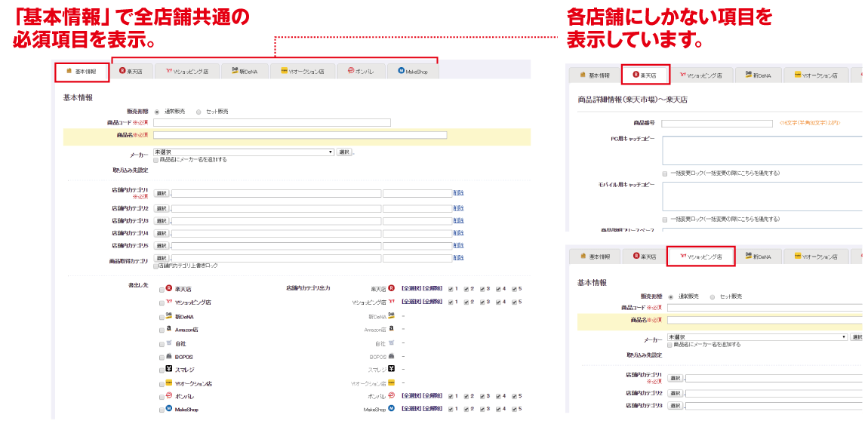Click 選択 for 店舗内カテゴリ2 in Y!ショッピング店 panel
Image resolution: width=868 pixels, height=430 pixels.
(675, 392)
